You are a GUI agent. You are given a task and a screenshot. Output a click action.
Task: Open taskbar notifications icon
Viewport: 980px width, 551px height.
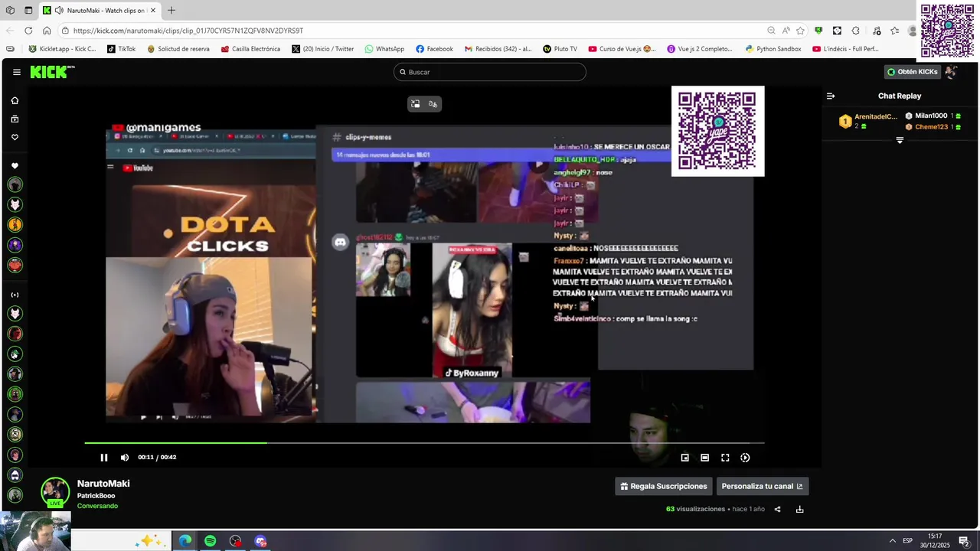coord(964,541)
